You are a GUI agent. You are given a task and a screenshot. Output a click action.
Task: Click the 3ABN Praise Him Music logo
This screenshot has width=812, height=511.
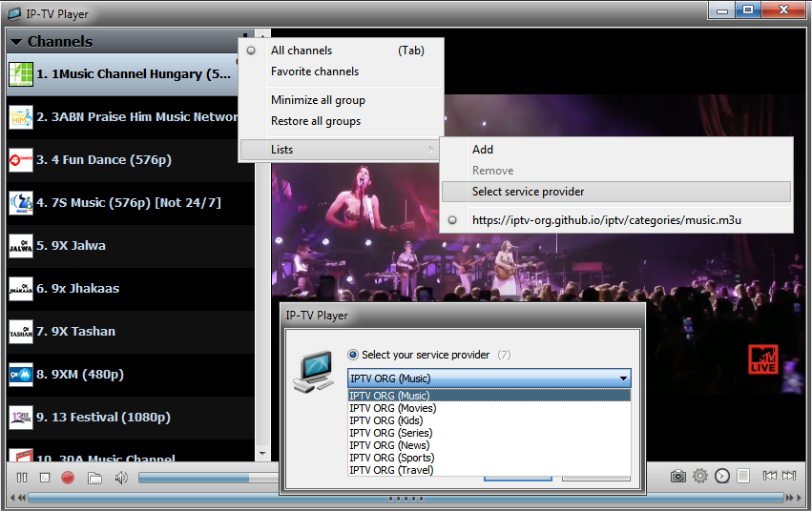pos(21,117)
